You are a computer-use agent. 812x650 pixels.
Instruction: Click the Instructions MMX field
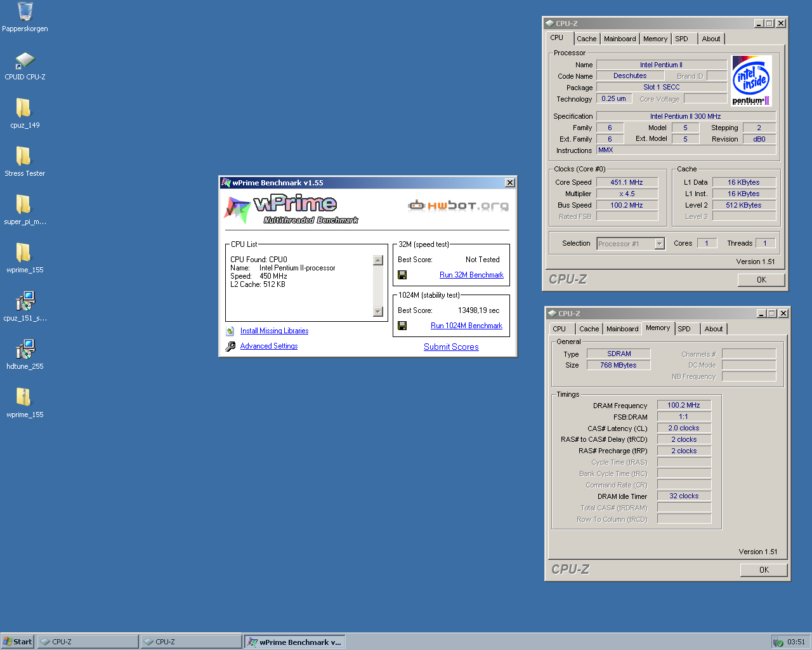[x=686, y=150]
